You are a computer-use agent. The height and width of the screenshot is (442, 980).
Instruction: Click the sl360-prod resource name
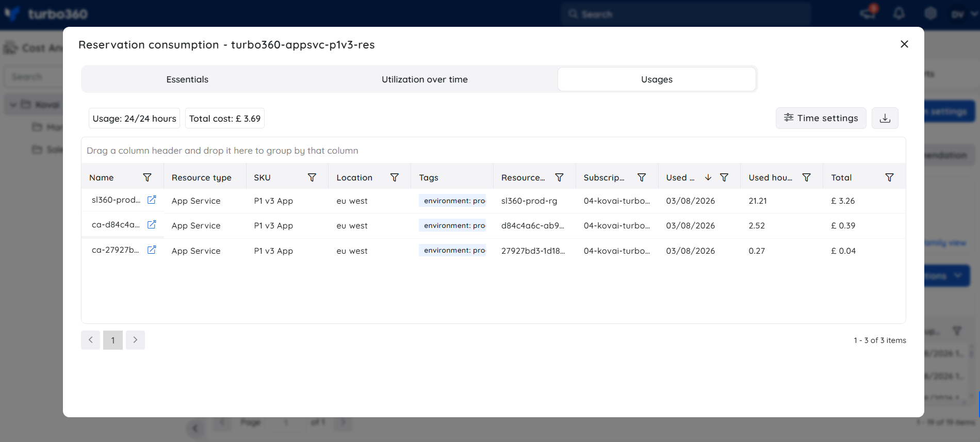[x=116, y=200]
